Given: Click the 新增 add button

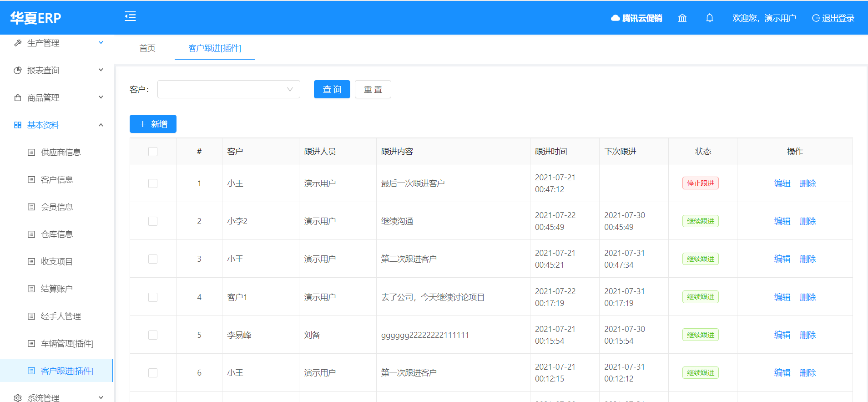Looking at the screenshot, I should [x=153, y=124].
